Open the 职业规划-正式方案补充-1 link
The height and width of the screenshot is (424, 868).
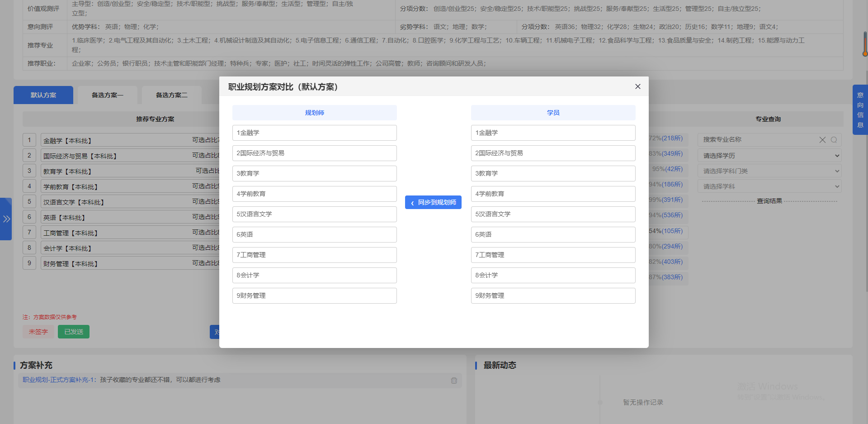click(57, 380)
